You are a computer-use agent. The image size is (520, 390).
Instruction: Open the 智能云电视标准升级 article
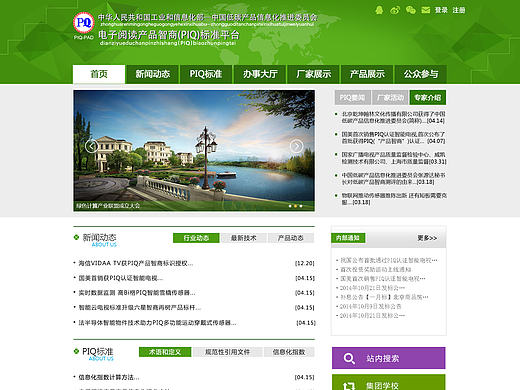140,307
